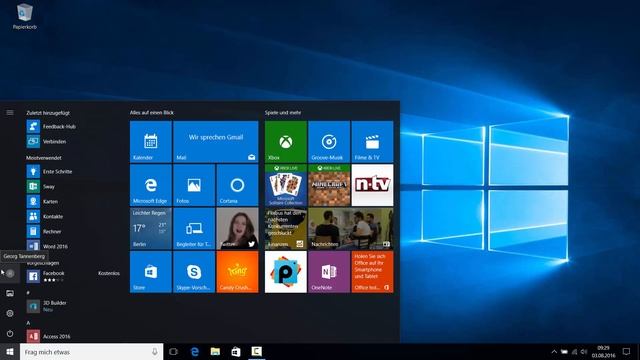
Task: Open 3D Builder in app list
Action: [x=73, y=306]
